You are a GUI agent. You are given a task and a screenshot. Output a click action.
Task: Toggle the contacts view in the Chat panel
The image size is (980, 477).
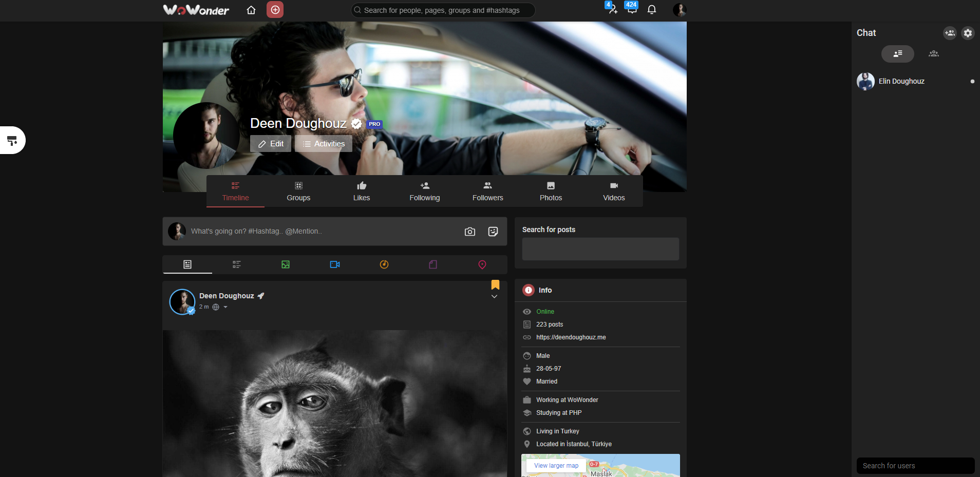pyautogui.click(x=898, y=53)
